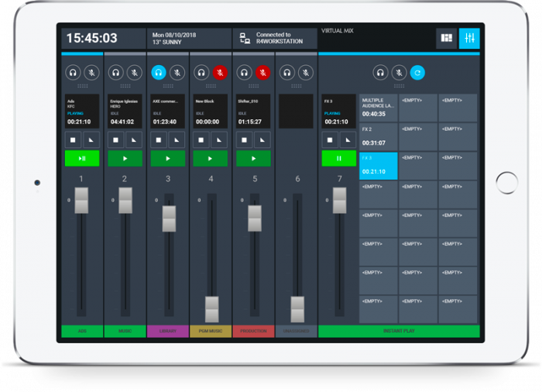
Task: Click the fade icon on channel 2
Action: (134, 139)
